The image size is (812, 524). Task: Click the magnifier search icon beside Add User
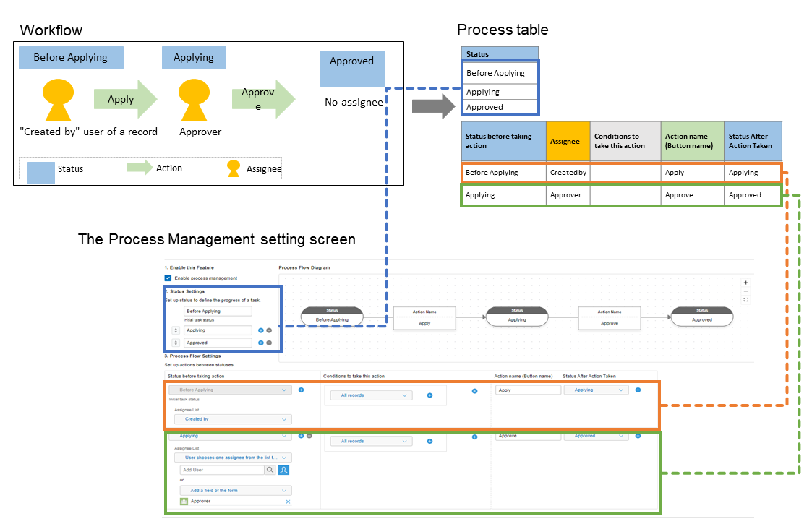[x=270, y=470]
